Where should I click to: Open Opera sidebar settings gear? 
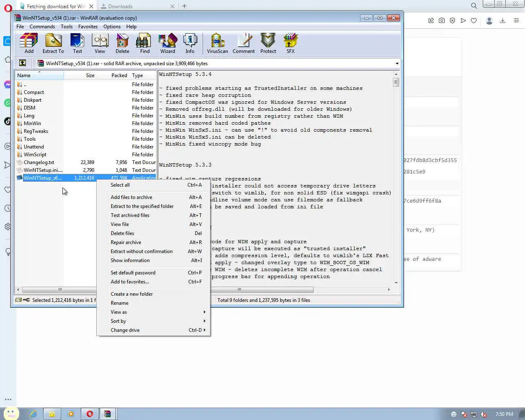(x=8, y=226)
